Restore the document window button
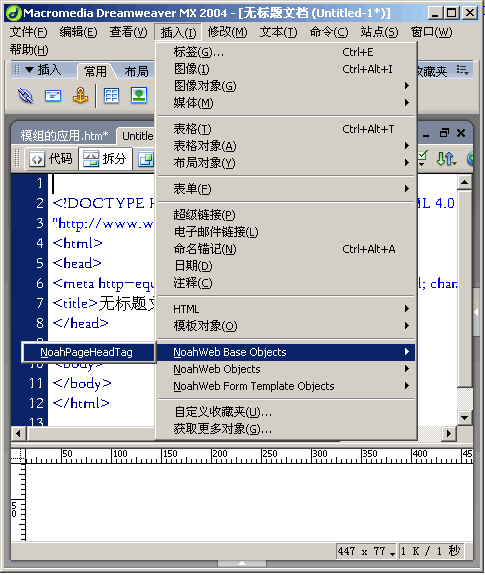 [444, 133]
